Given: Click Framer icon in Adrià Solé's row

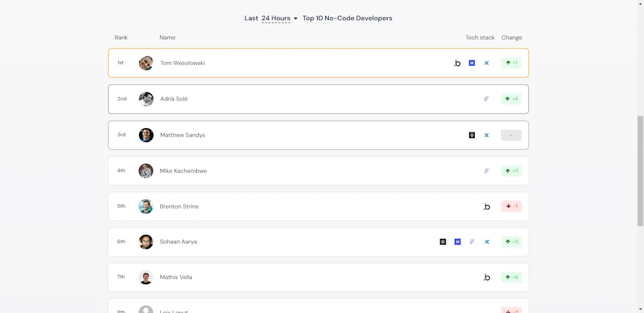Looking at the screenshot, I should click(487, 99).
